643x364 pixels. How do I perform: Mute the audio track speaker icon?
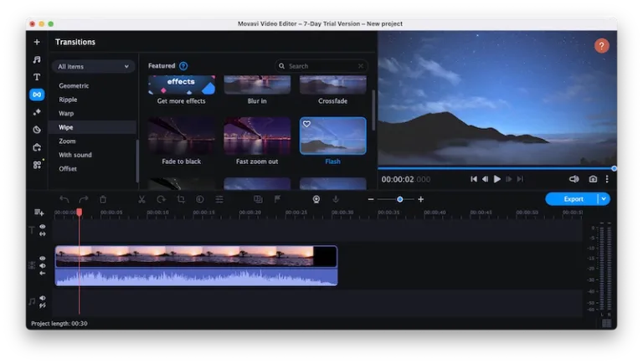pos(43,298)
